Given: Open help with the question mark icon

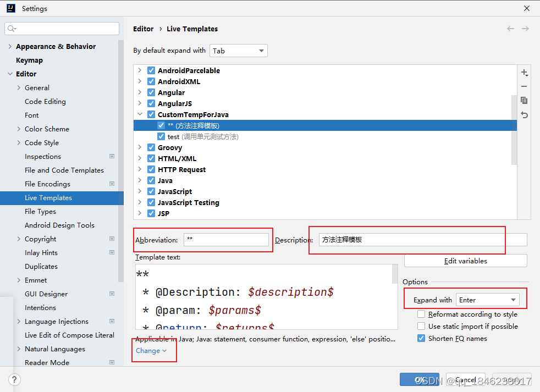Looking at the screenshot, I should [x=14, y=379].
